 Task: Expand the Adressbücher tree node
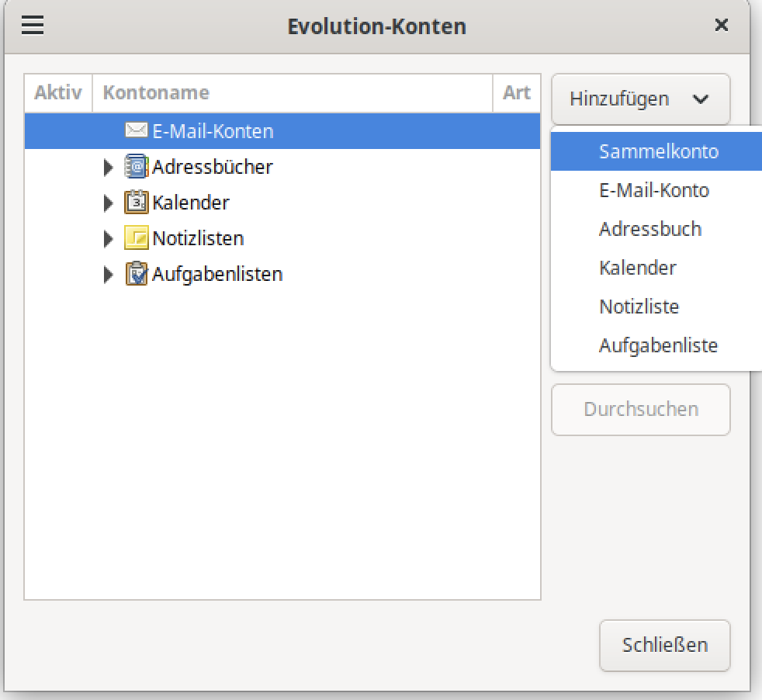point(109,168)
